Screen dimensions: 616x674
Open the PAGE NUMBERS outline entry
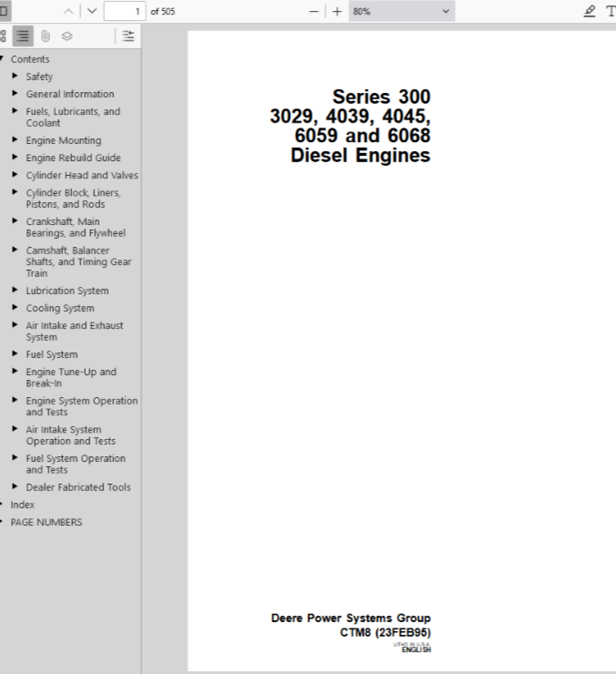point(46,522)
